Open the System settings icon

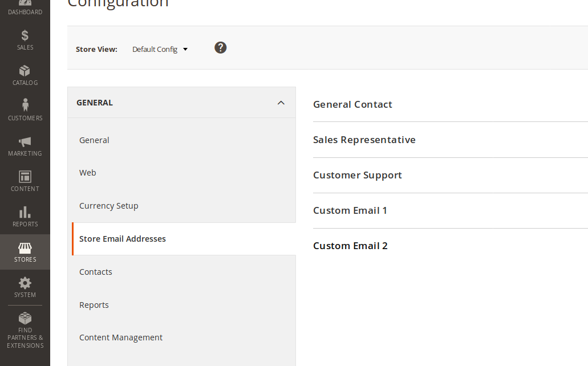[x=25, y=286]
